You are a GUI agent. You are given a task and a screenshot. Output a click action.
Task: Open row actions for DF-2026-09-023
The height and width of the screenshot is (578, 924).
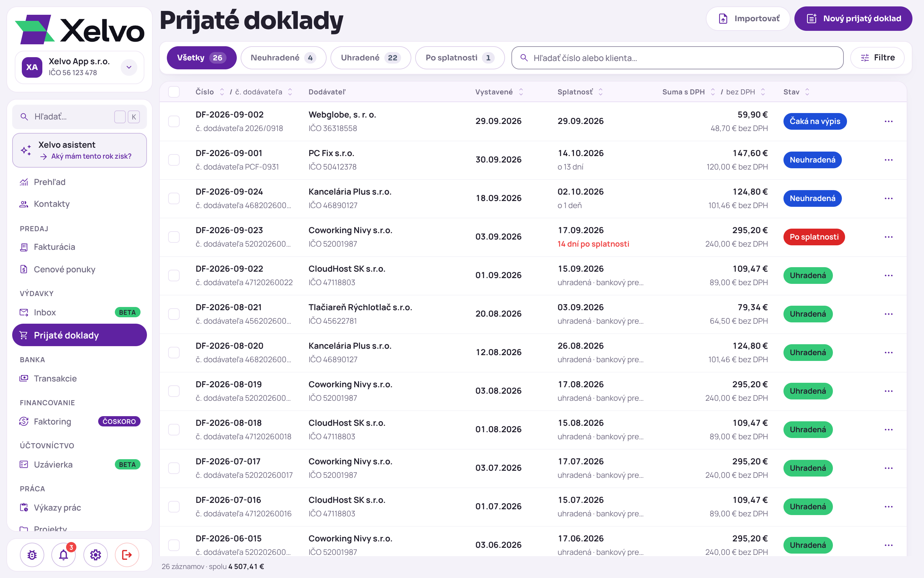click(x=888, y=237)
